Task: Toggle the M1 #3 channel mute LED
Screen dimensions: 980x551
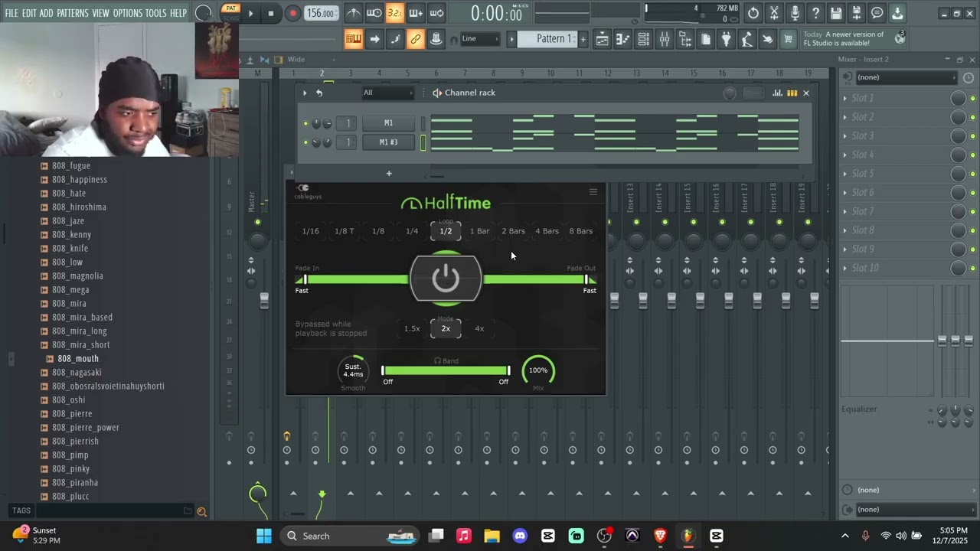Action: (x=305, y=142)
